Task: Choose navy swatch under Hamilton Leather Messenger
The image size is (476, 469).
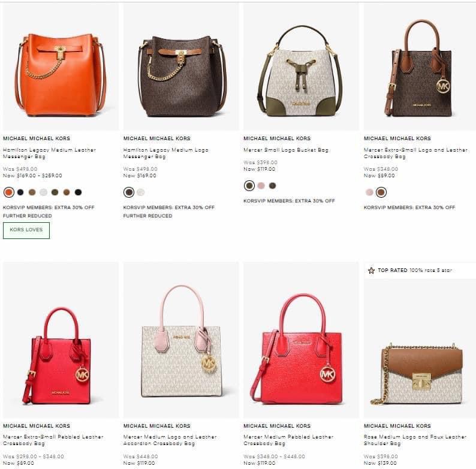Action: pos(20,192)
